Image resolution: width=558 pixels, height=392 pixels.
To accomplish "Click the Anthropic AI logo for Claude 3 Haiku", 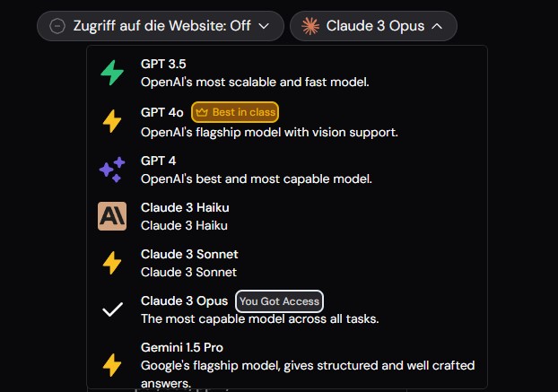I will (112, 216).
